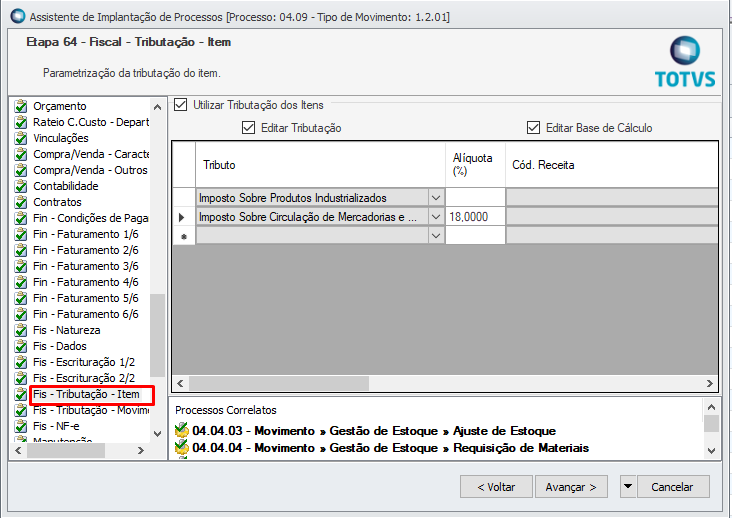Click the check icon beside Fin - Faturamento 1/6
The image size is (732, 518).
21,234
